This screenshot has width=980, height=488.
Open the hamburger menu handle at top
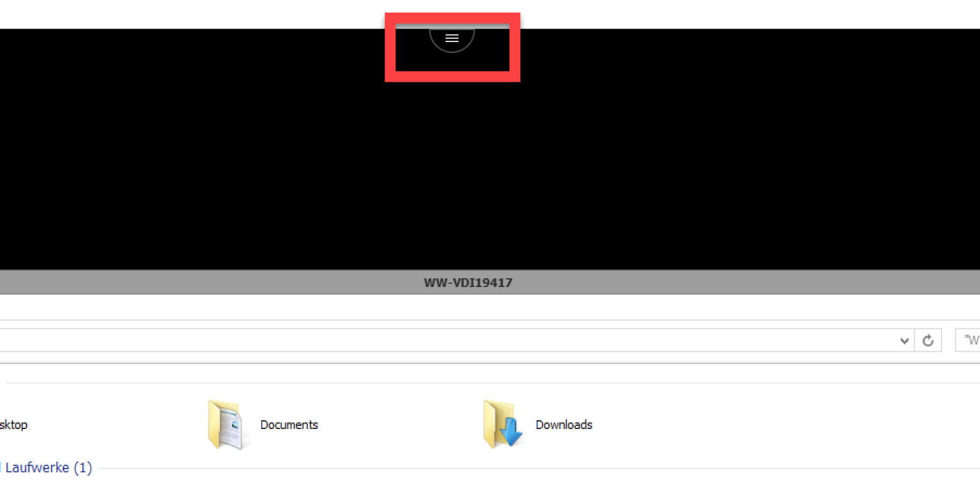(x=452, y=39)
